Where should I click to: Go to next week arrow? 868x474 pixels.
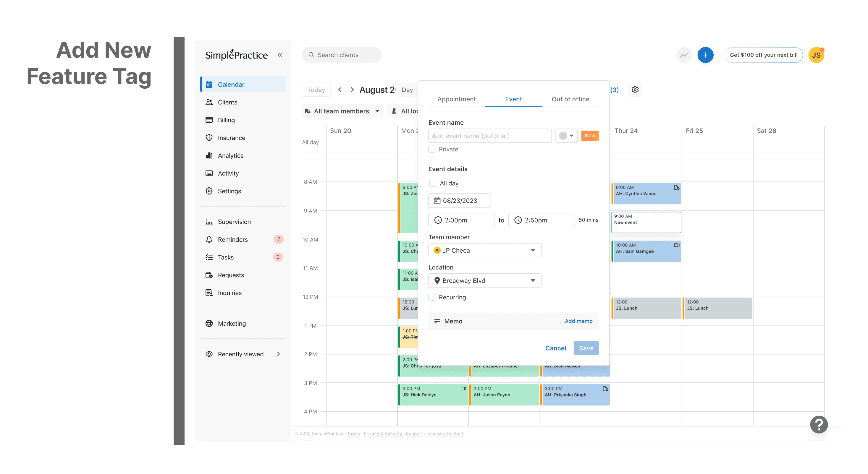pos(352,90)
